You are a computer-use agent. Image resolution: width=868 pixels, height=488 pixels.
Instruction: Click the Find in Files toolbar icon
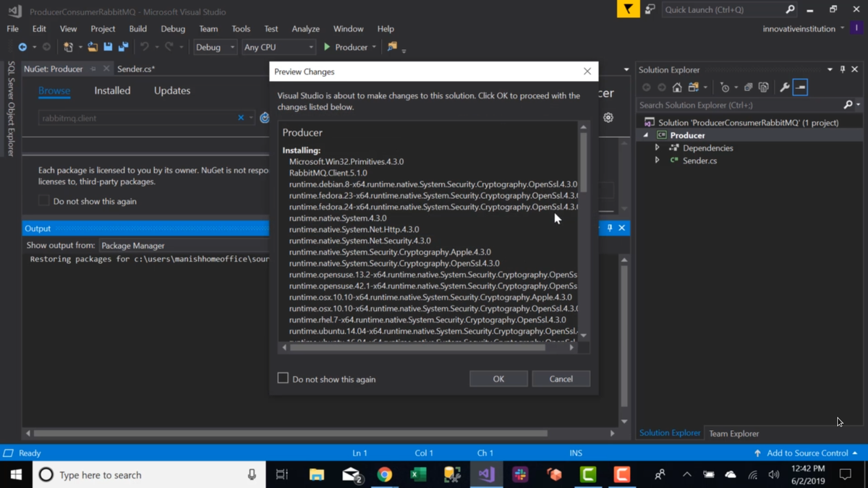click(x=392, y=47)
